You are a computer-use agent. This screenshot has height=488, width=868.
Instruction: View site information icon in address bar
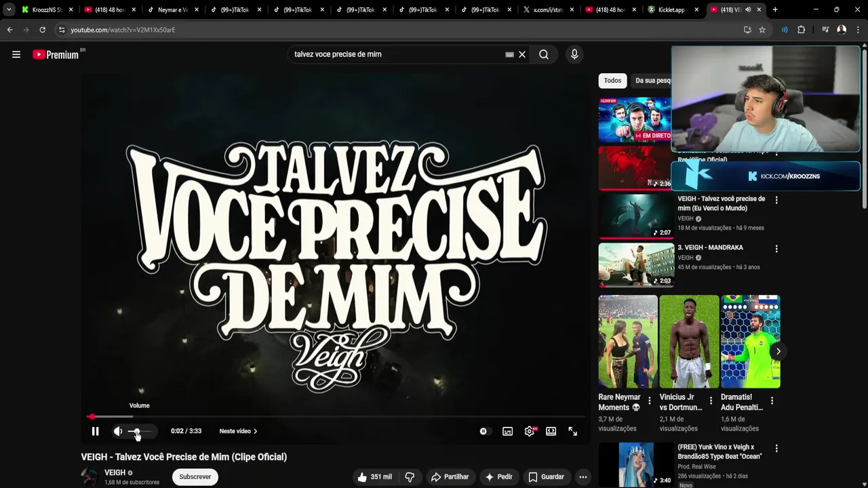click(x=61, y=30)
